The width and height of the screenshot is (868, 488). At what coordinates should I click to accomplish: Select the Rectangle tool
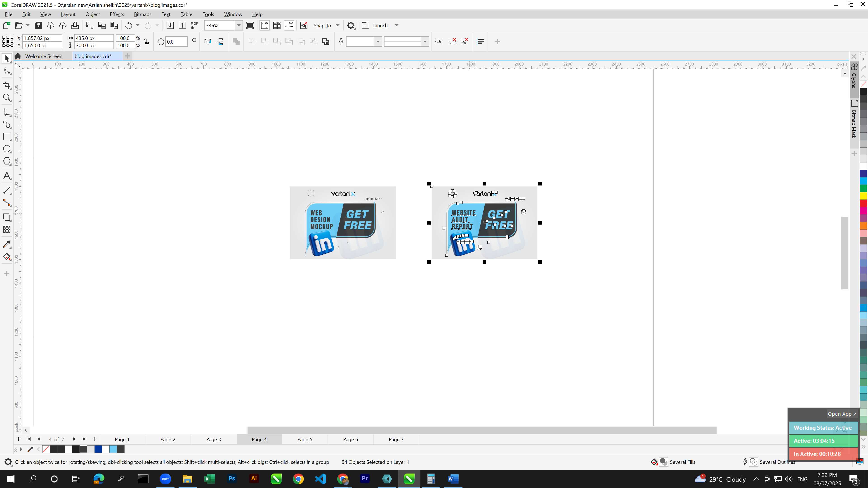click(7, 137)
